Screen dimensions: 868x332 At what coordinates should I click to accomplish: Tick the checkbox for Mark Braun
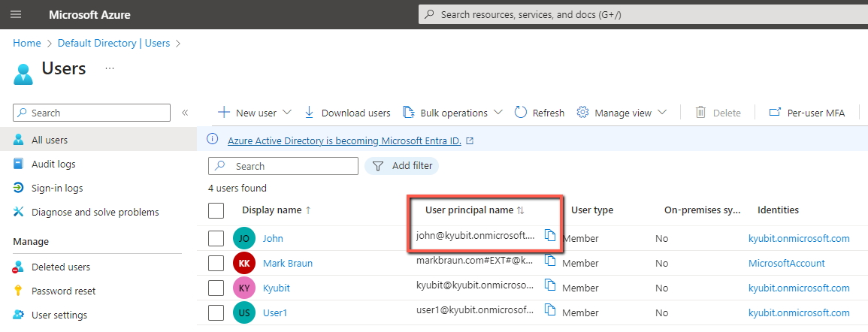coord(216,264)
